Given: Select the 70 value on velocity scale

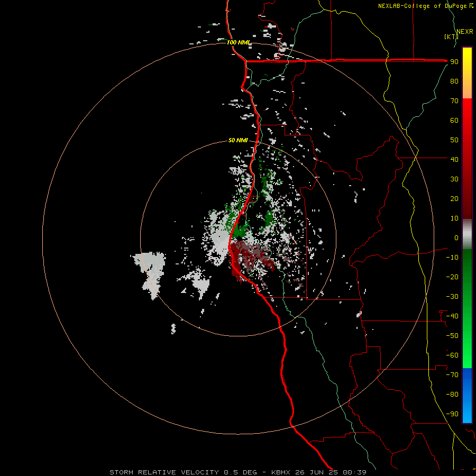Looking at the screenshot, I should [454, 101].
